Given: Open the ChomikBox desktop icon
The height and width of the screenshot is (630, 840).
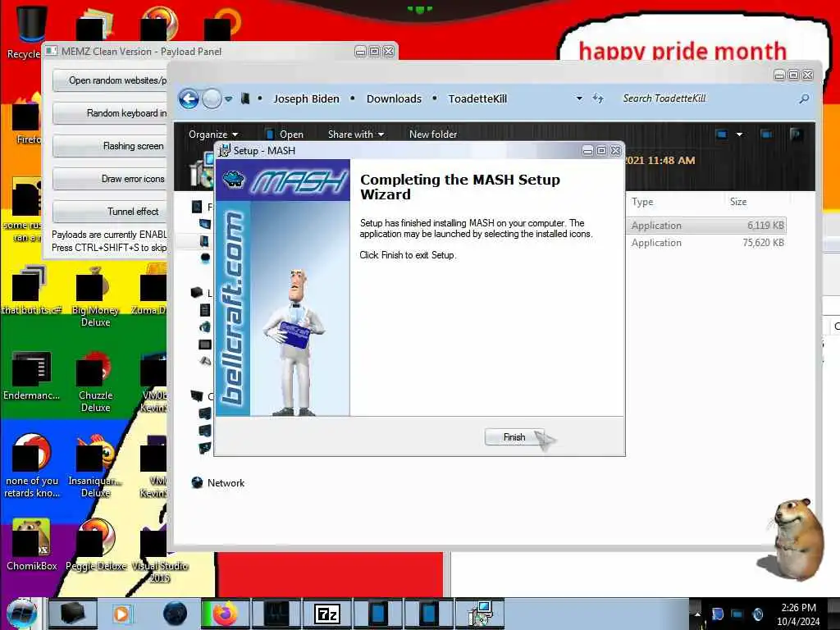Looking at the screenshot, I should coord(31,544).
